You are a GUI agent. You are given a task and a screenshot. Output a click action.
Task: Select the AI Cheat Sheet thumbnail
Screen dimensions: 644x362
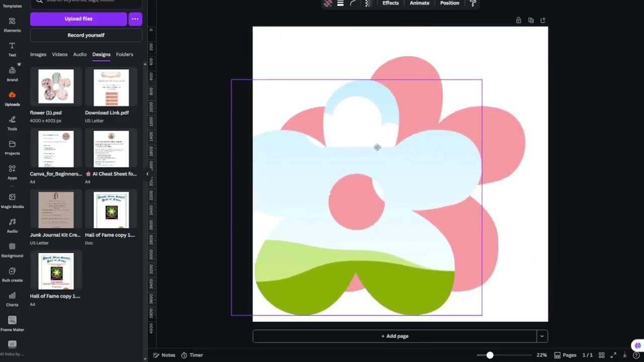tap(111, 148)
